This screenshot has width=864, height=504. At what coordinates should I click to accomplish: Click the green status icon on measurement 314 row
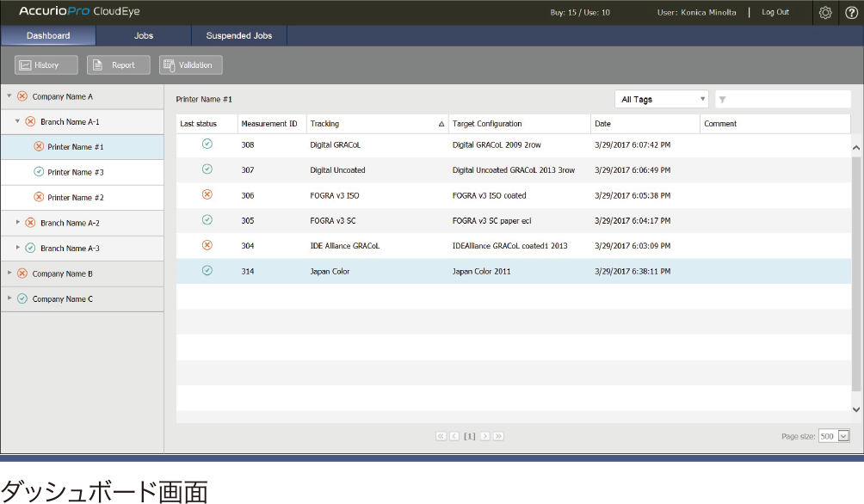click(207, 271)
